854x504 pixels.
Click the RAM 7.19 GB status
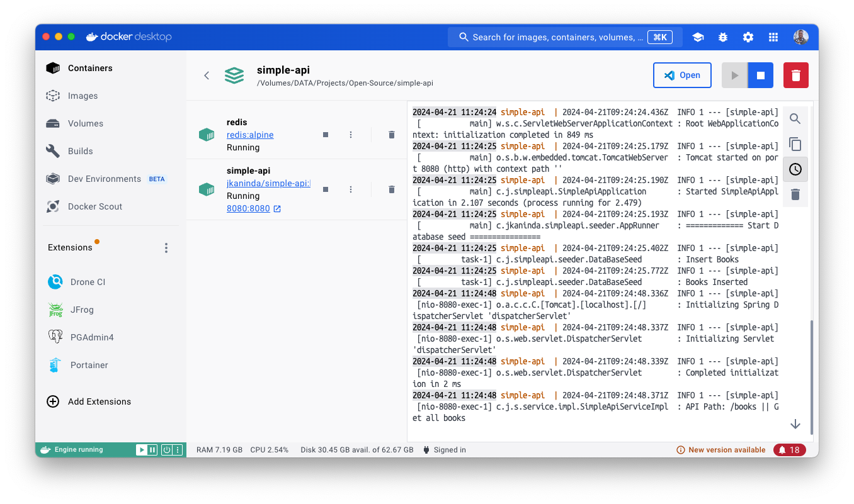tap(219, 450)
